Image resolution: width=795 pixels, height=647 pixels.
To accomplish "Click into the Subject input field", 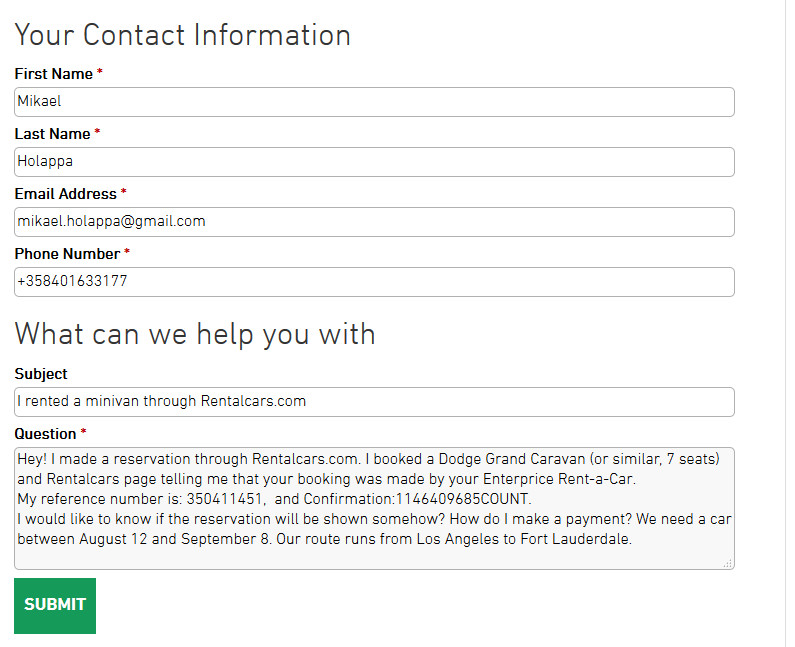I will pyautogui.click(x=374, y=402).
